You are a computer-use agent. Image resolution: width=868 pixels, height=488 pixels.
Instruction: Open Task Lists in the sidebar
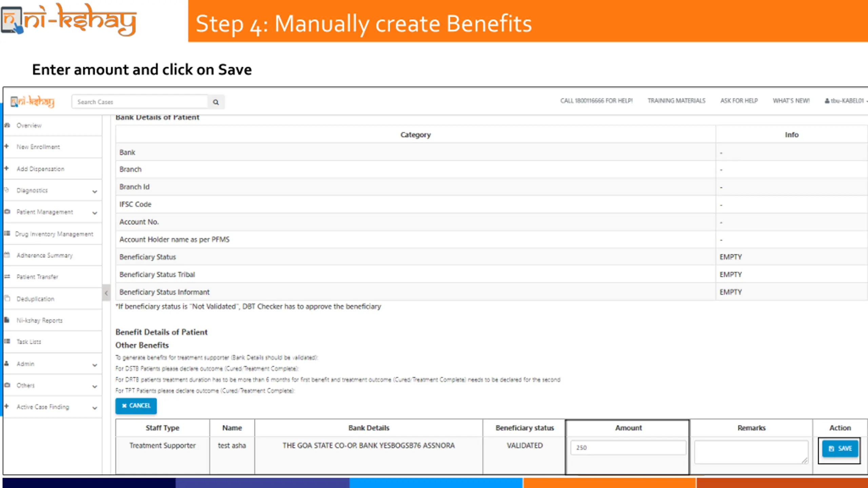[x=29, y=342]
